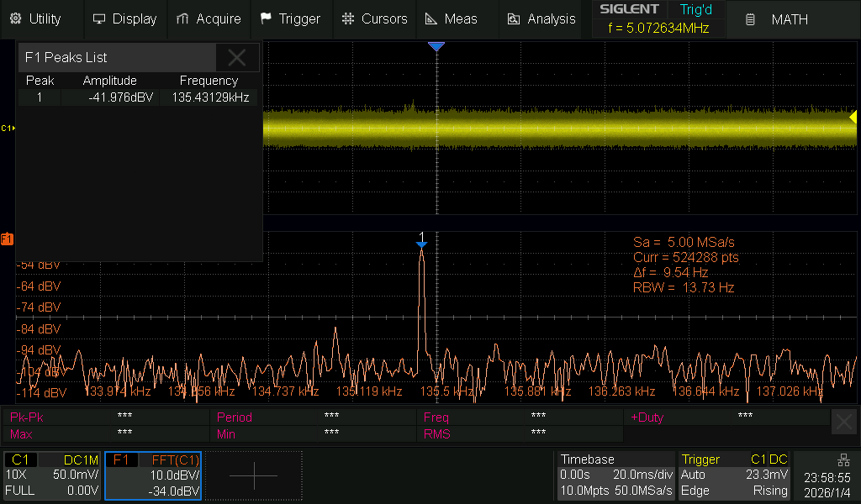
Task: Click the peak 1 marker on FFT
Action: point(421,239)
